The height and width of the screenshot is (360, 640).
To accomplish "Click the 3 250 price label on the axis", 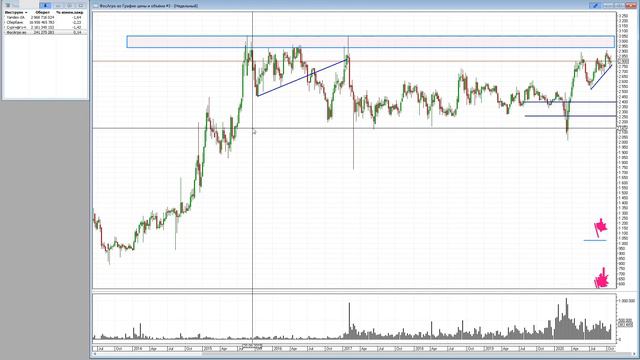I will coord(623,16).
